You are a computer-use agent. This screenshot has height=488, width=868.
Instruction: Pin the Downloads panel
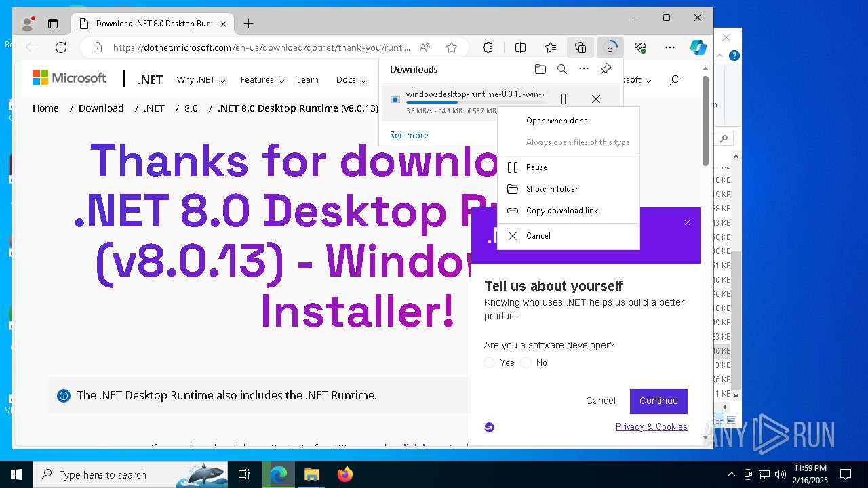tap(606, 69)
